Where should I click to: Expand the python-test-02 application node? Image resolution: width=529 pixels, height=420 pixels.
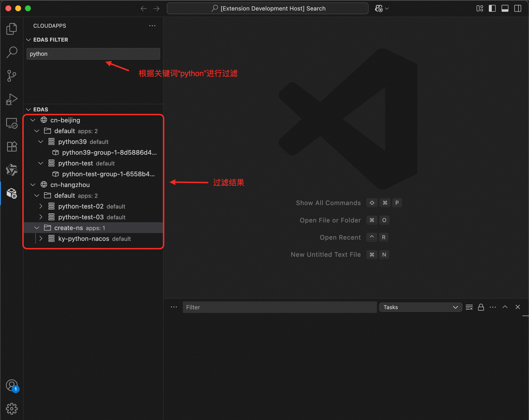click(41, 206)
